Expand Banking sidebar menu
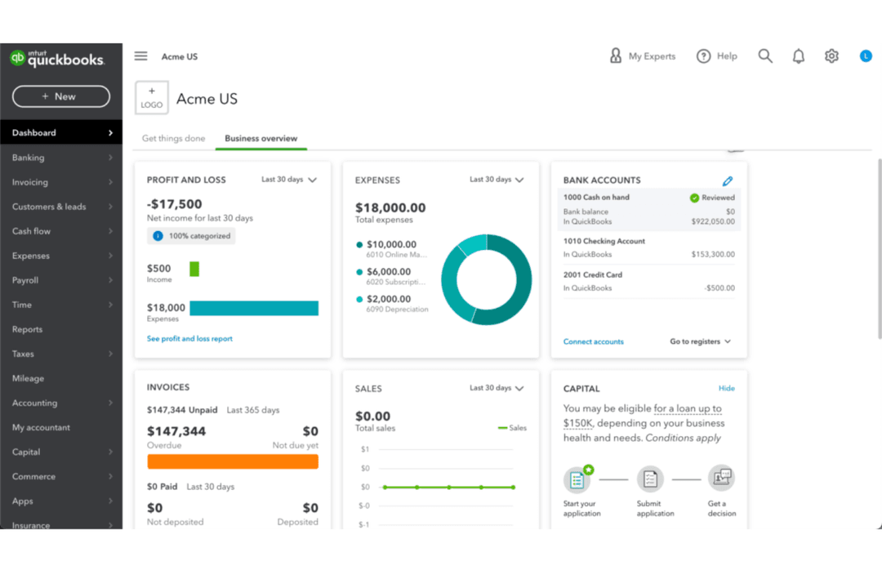Screen dimensions: 882x588 point(61,158)
